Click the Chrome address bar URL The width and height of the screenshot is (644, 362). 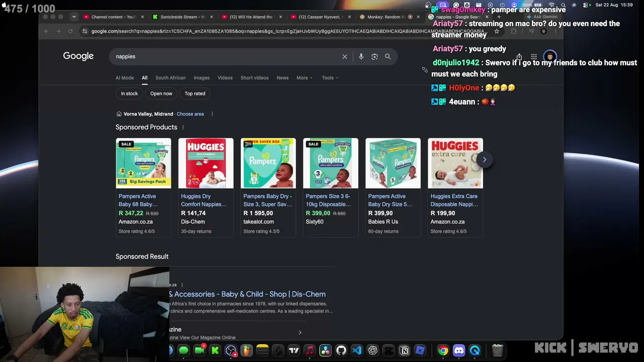pos(288,31)
